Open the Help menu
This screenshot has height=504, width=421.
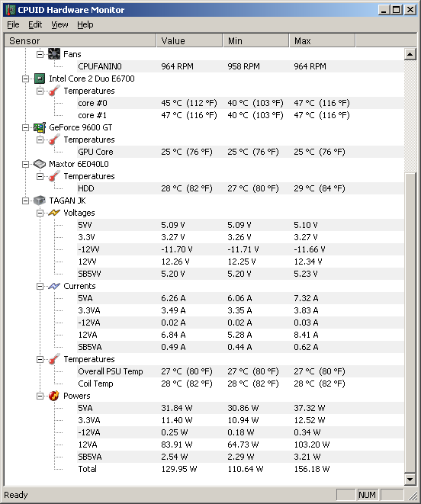click(x=85, y=24)
